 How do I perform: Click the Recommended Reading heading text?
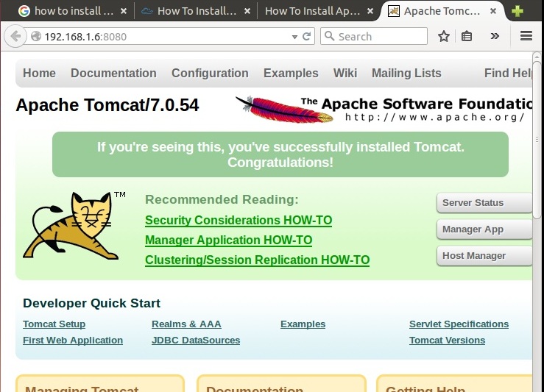(222, 199)
